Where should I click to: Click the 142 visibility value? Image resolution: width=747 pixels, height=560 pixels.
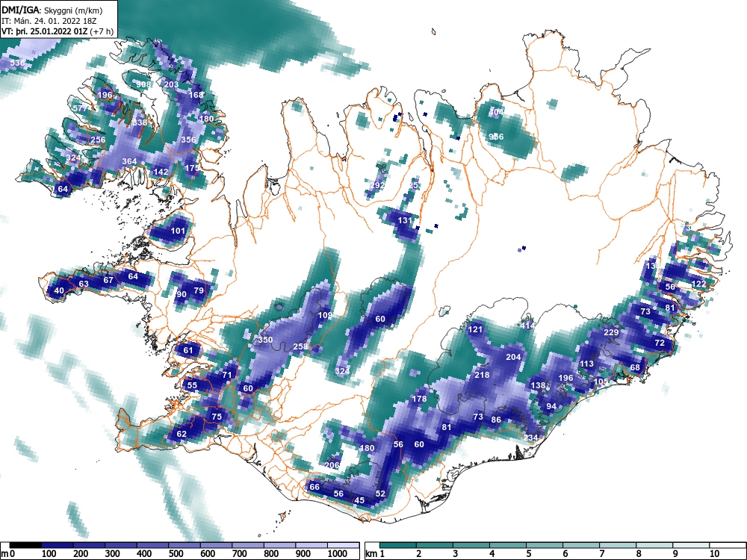(x=161, y=172)
